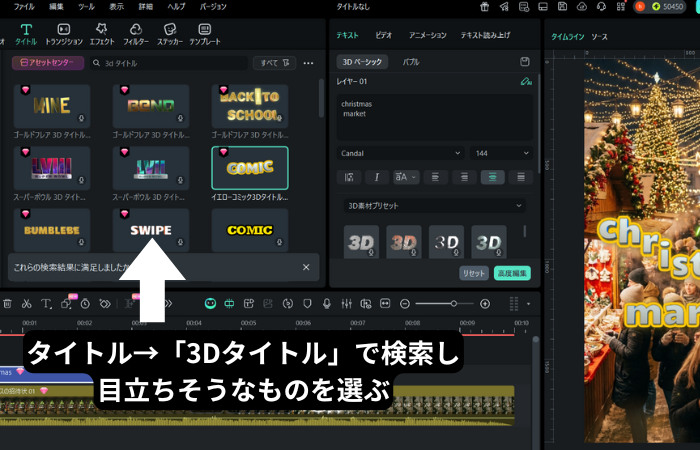Select BACK TO SCHOOL title thumbnail

tap(250, 106)
